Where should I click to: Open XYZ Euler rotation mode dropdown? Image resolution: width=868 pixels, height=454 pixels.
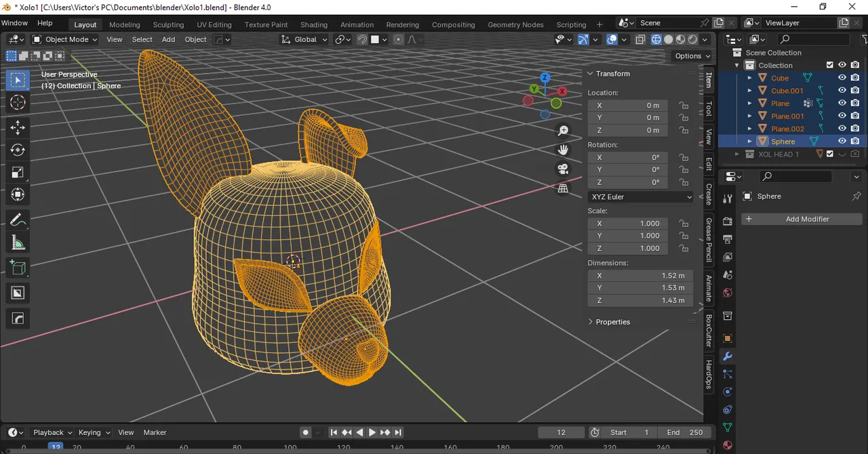click(x=641, y=197)
